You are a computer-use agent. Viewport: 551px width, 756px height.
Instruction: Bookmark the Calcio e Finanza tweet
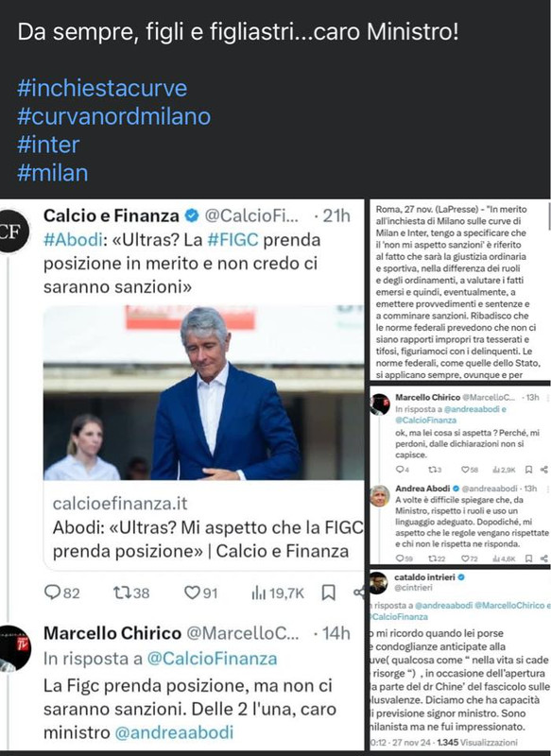[328, 593]
